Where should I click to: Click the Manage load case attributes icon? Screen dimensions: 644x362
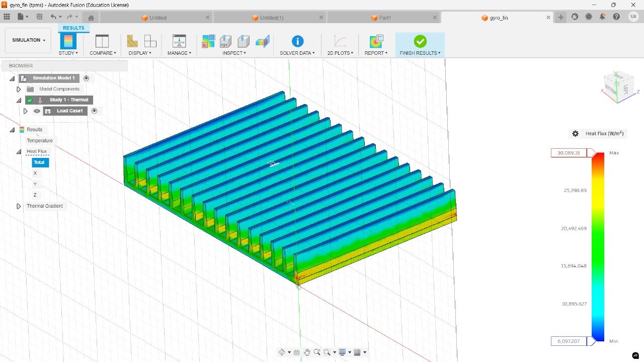tap(179, 41)
